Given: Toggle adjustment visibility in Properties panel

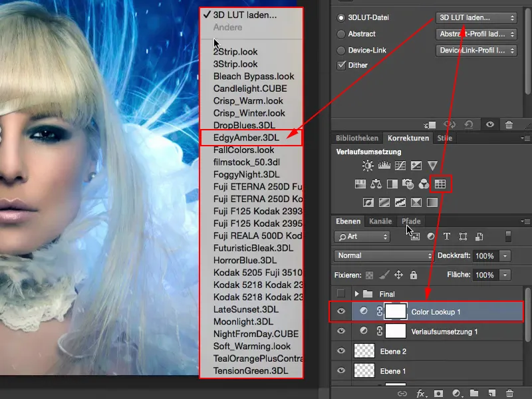Looking at the screenshot, I should point(490,124).
